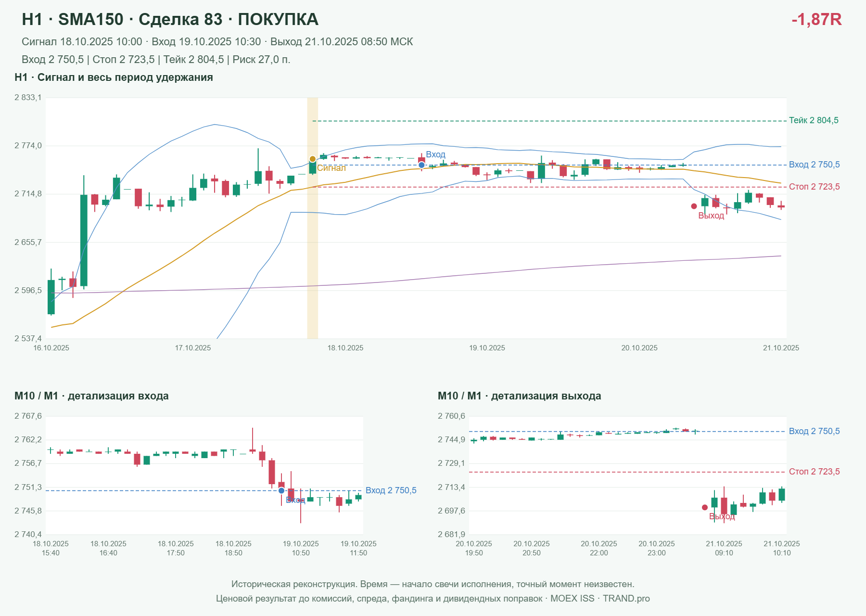Click the 21.10.2025 date label on H1 axis
Viewport: 866px width, 616px height.
pyautogui.click(x=781, y=348)
